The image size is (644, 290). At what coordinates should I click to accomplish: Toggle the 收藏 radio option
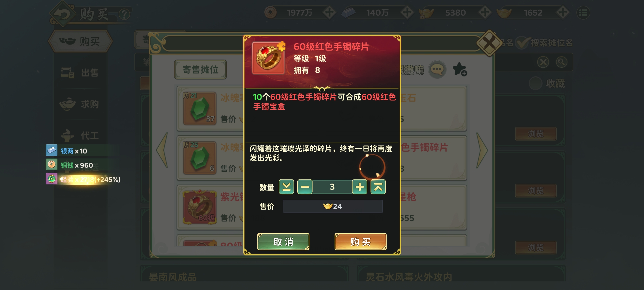[x=535, y=84]
